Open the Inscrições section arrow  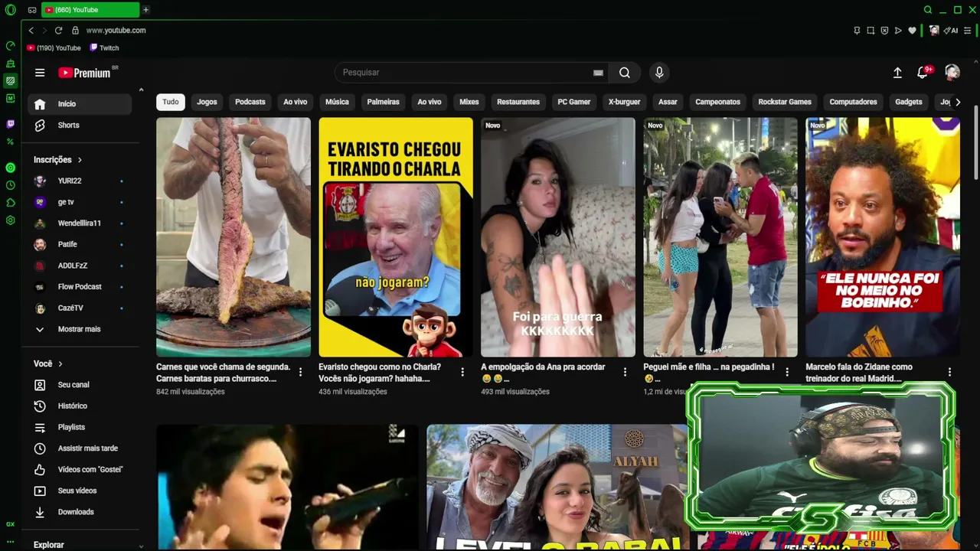[x=80, y=160]
